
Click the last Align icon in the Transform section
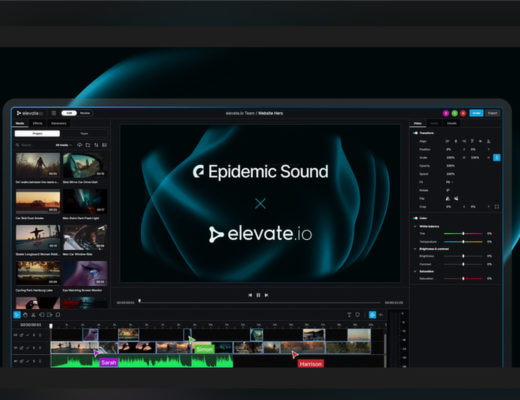(488, 141)
